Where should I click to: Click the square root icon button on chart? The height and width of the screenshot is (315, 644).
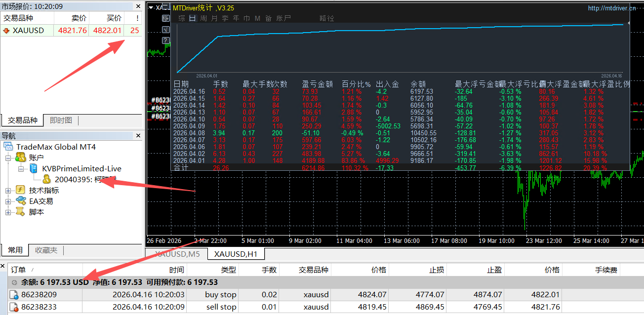pos(166,30)
